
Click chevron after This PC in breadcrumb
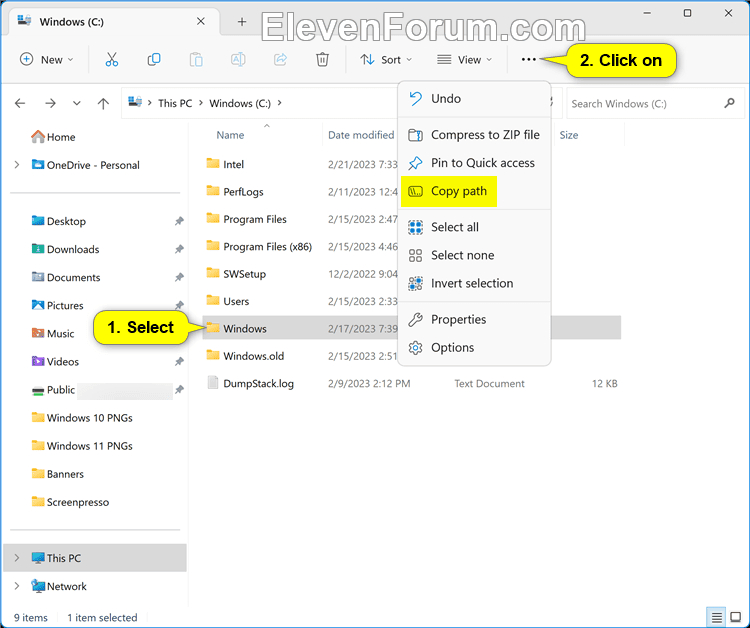pyautogui.click(x=200, y=103)
